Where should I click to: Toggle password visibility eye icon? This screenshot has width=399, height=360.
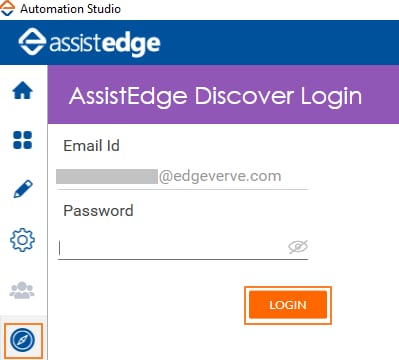[298, 247]
